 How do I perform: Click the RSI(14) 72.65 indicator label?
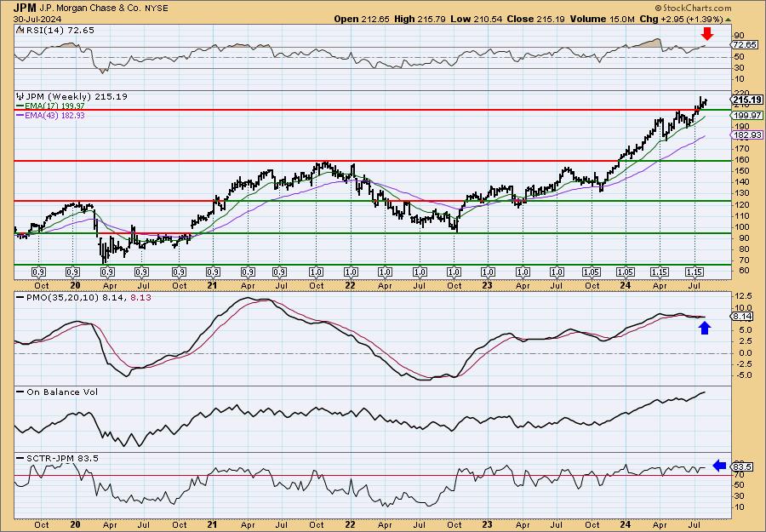59,31
